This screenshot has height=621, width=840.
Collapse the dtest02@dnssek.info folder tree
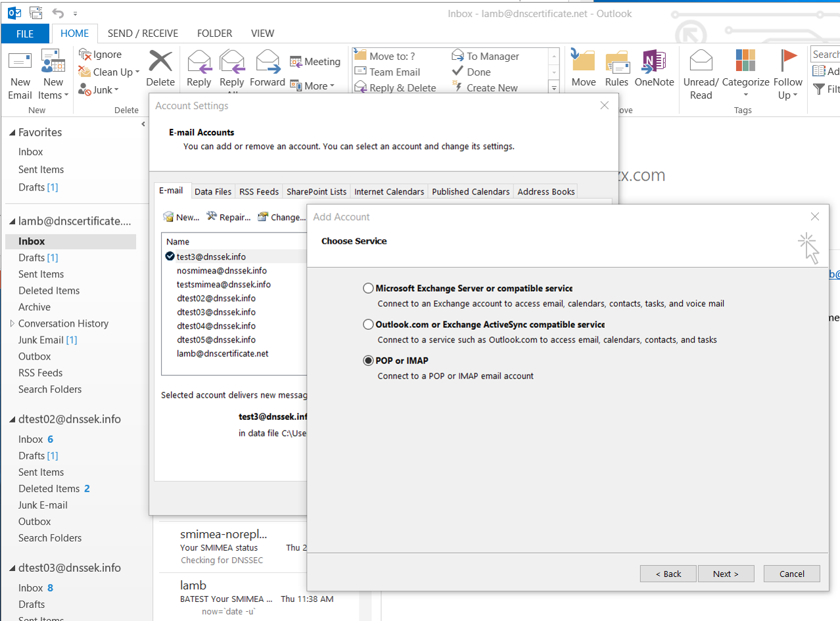coord(12,420)
